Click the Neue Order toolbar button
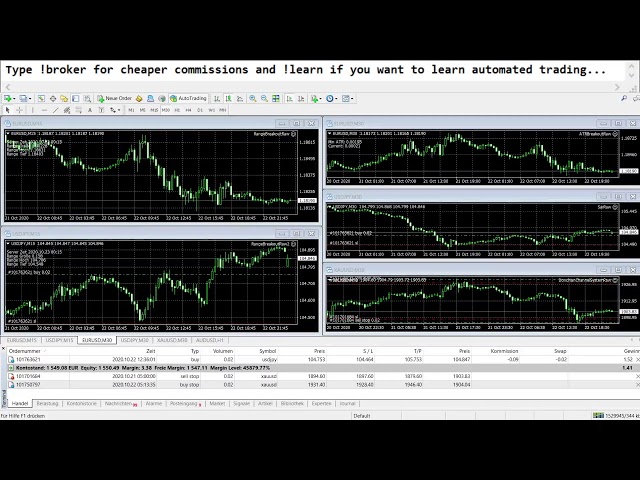Screen dimensions: 640x480 115,99
